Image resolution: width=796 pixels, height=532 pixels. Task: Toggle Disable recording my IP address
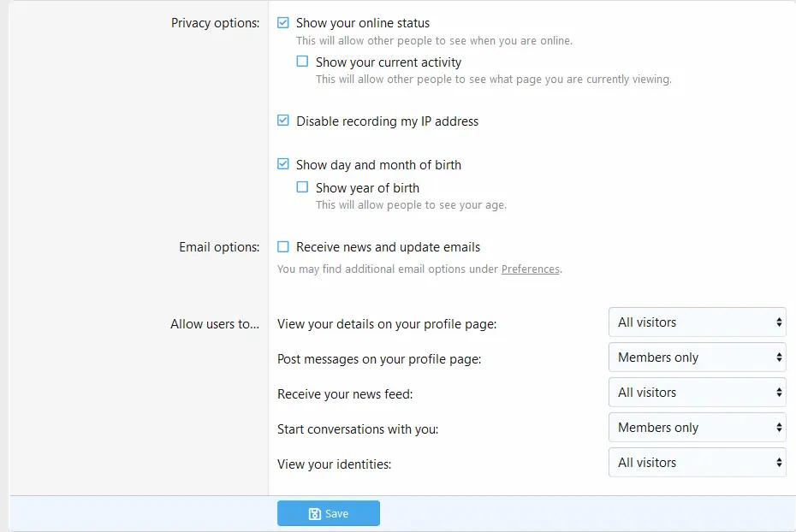283,121
